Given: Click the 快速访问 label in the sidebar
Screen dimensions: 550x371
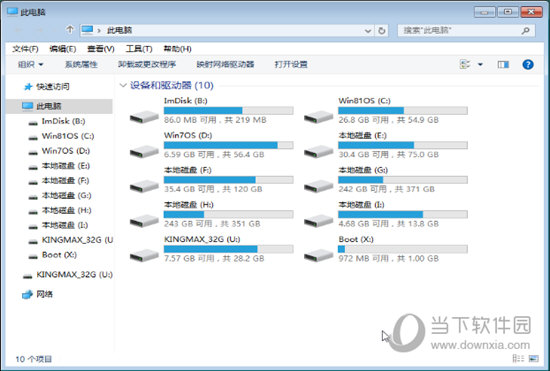Looking at the screenshot, I should click(x=53, y=87).
